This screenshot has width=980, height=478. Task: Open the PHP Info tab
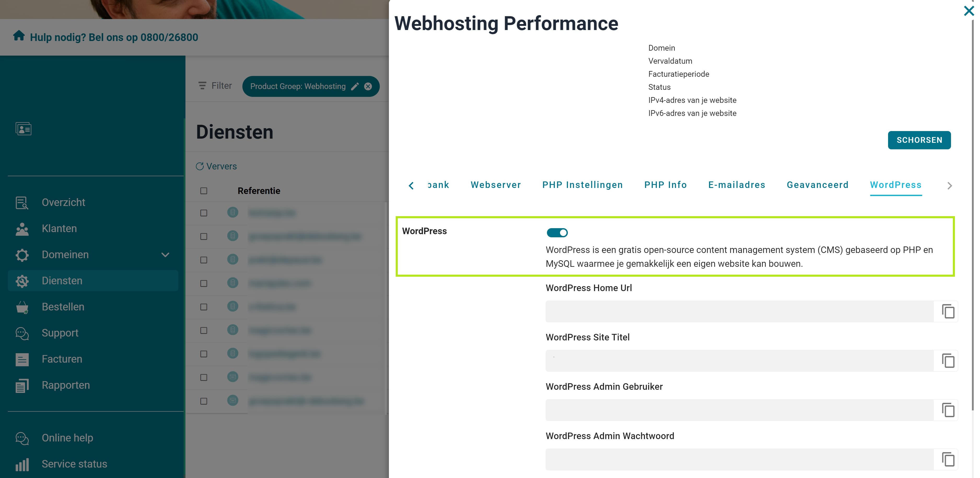point(665,185)
